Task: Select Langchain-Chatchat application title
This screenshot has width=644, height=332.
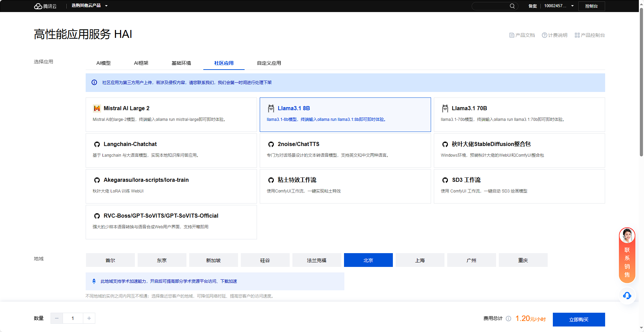Action: coord(130,144)
